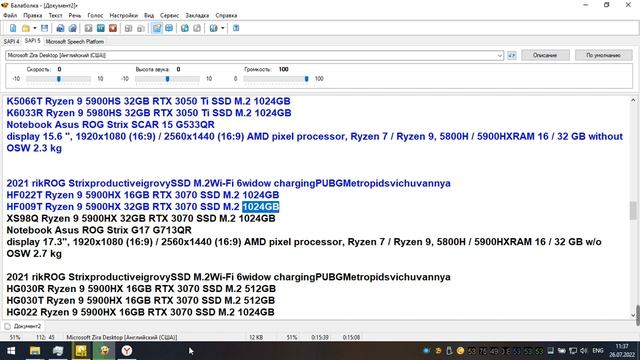This screenshot has width=640, height=360.
Task: Click the ENG language indicator
Action: coord(598,351)
